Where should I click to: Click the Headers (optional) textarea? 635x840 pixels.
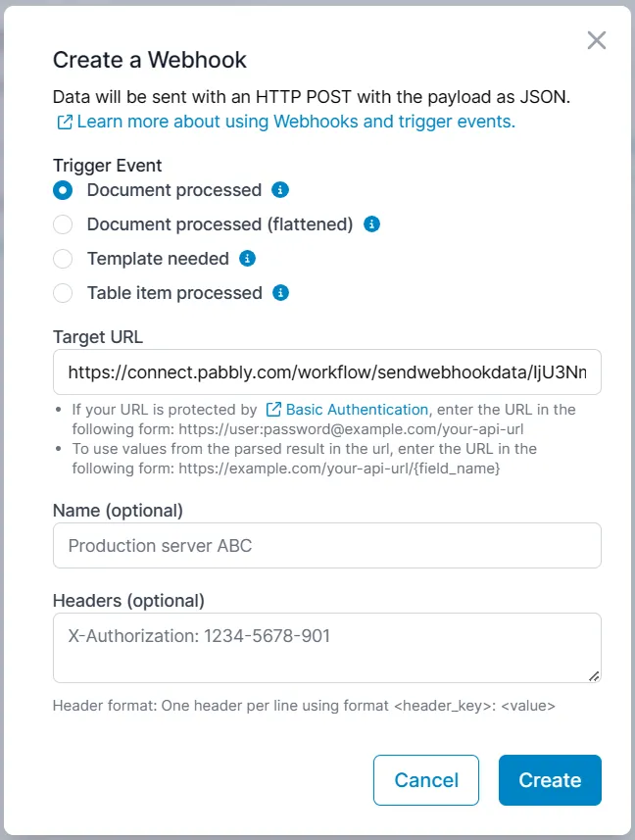click(x=327, y=647)
